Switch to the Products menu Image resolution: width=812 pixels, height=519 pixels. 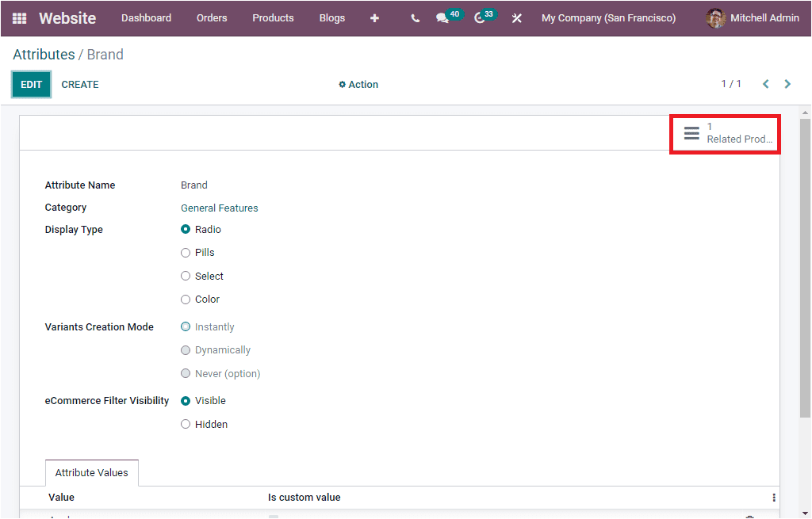tap(273, 17)
